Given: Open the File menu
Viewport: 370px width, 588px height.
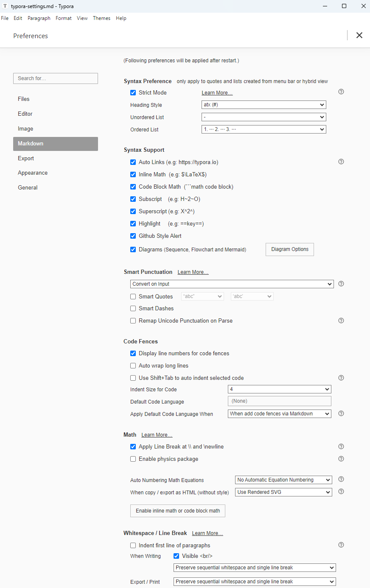Looking at the screenshot, I should pyautogui.click(x=5, y=18).
